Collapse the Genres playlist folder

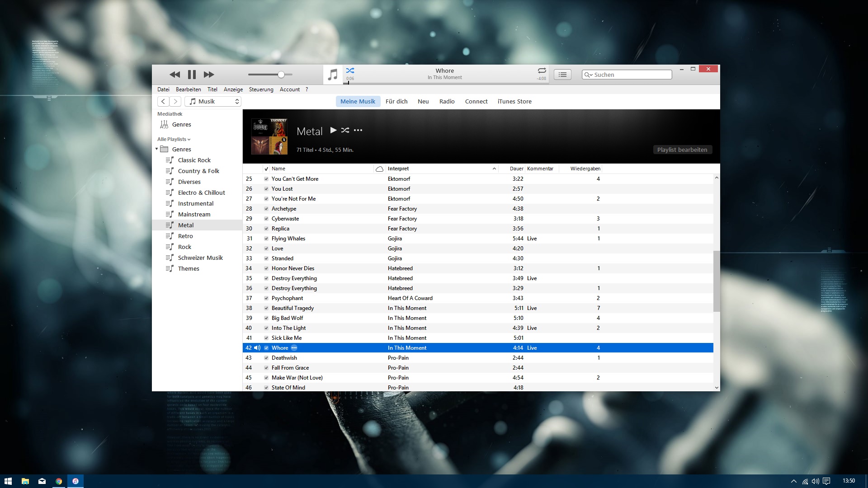click(x=157, y=149)
